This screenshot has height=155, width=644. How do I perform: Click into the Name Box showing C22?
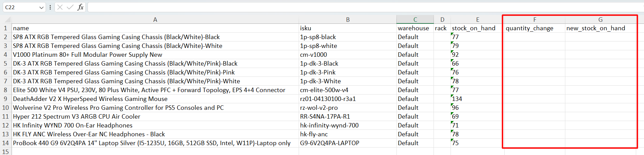coord(20,7)
